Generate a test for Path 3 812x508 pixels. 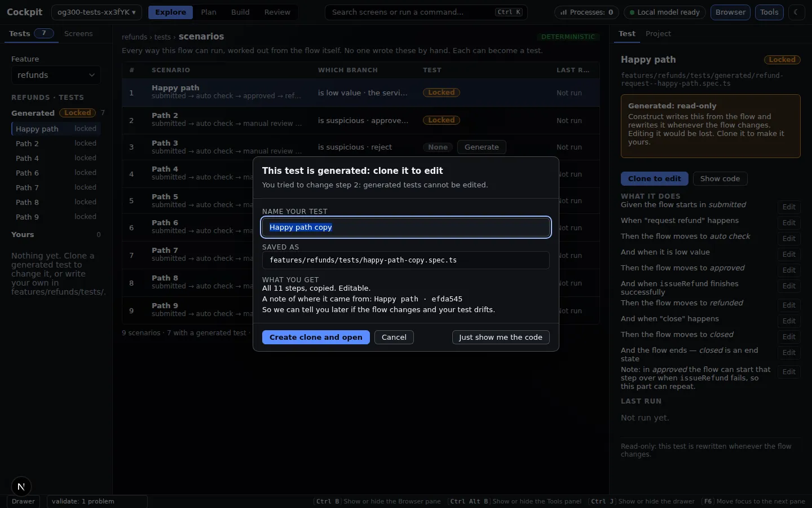pos(482,147)
